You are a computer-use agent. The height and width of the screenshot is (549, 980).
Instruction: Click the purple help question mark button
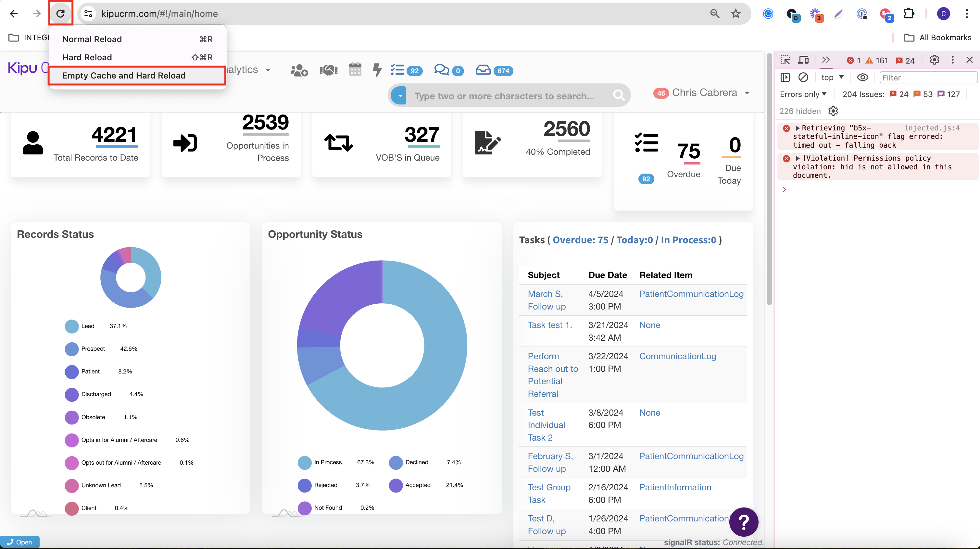pyautogui.click(x=743, y=522)
